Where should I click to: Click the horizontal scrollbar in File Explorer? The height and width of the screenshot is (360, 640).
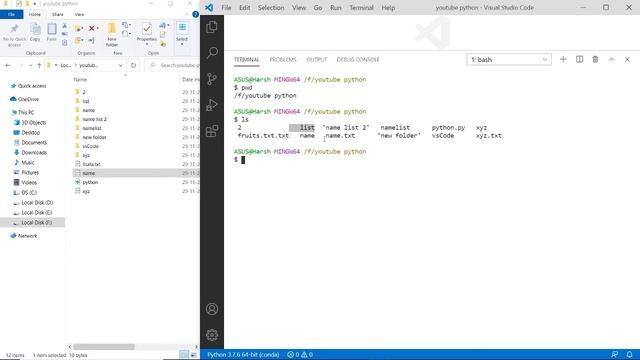pos(104,347)
